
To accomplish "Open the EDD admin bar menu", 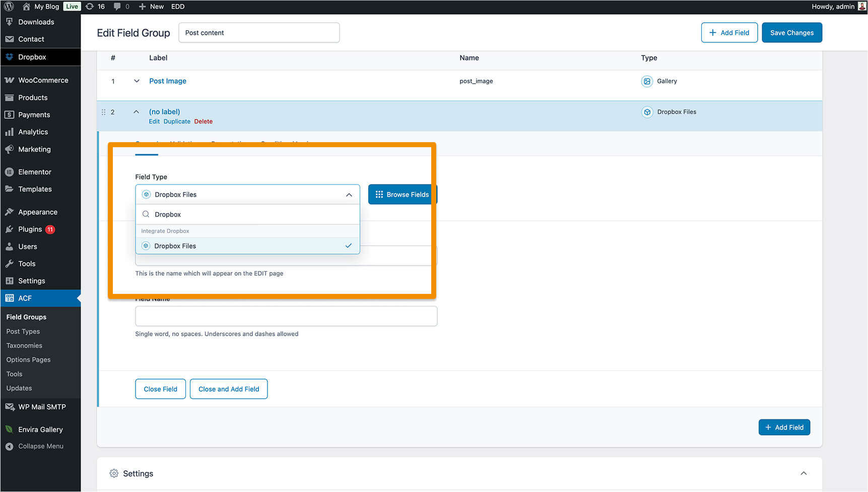I will click(x=178, y=7).
